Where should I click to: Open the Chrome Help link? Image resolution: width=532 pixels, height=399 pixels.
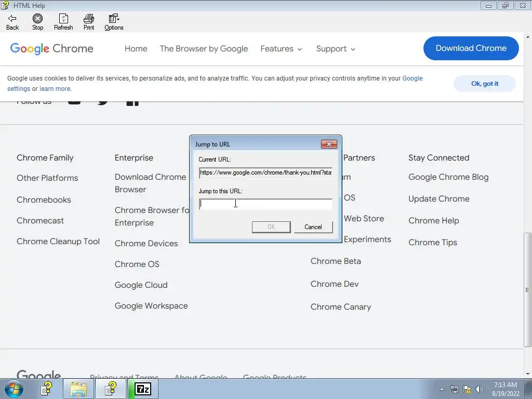[434, 220]
